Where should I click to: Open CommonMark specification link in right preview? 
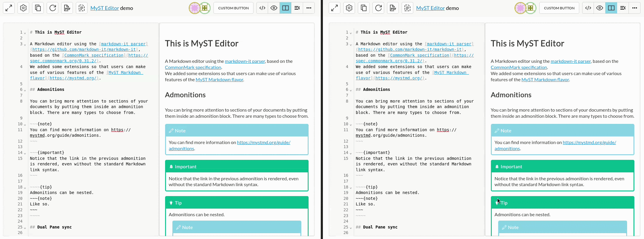click(519, 67)
